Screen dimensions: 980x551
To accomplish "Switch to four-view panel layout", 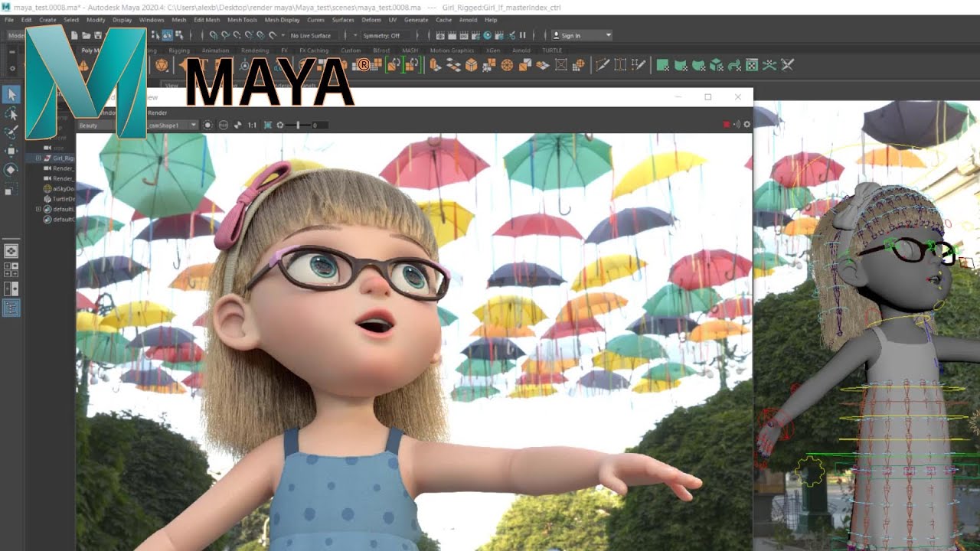I will click(x=11, y=269).
